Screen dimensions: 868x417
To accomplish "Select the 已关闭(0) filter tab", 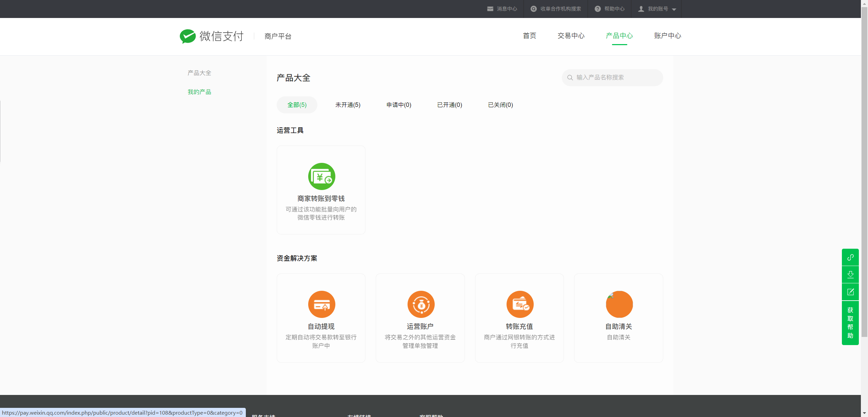I will (500, 105).
